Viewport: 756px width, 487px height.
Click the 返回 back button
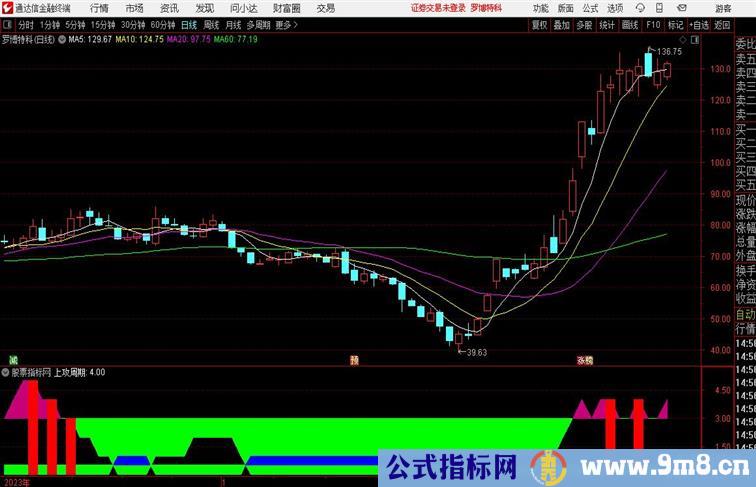[x=722, y=24]
